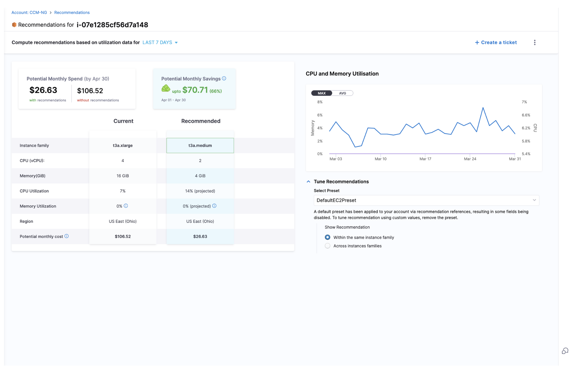Click the info icon beside Potential Monthly Savings
Image resolution: width=588 pixels, height=373 pixels.
224,78
